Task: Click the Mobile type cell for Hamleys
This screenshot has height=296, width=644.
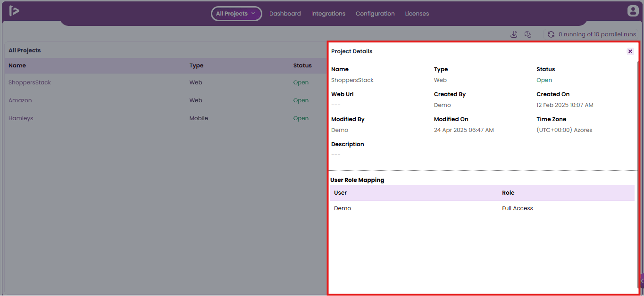Action: click(199, 118)
